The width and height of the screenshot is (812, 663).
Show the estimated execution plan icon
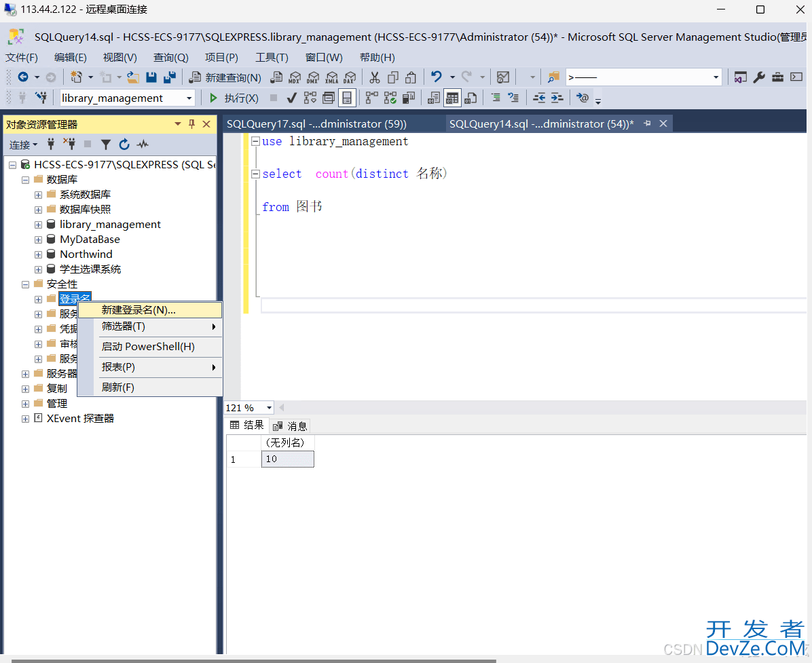click(310, 98)
